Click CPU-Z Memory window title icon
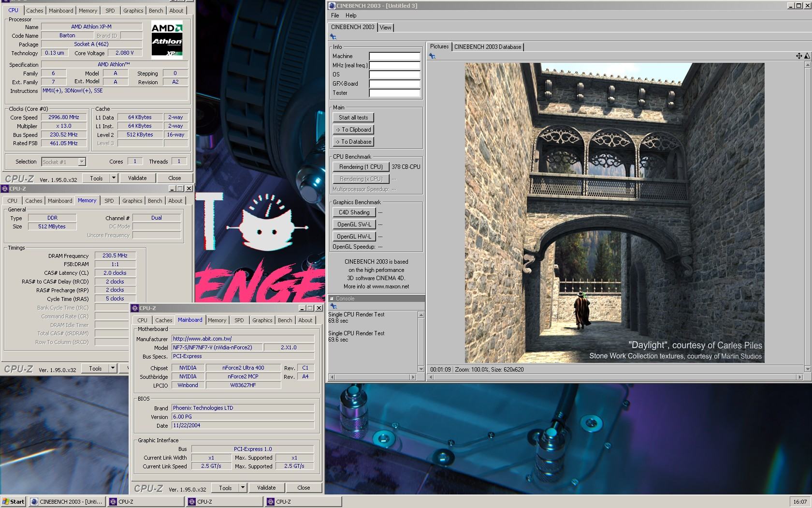 tap(5, 189)
